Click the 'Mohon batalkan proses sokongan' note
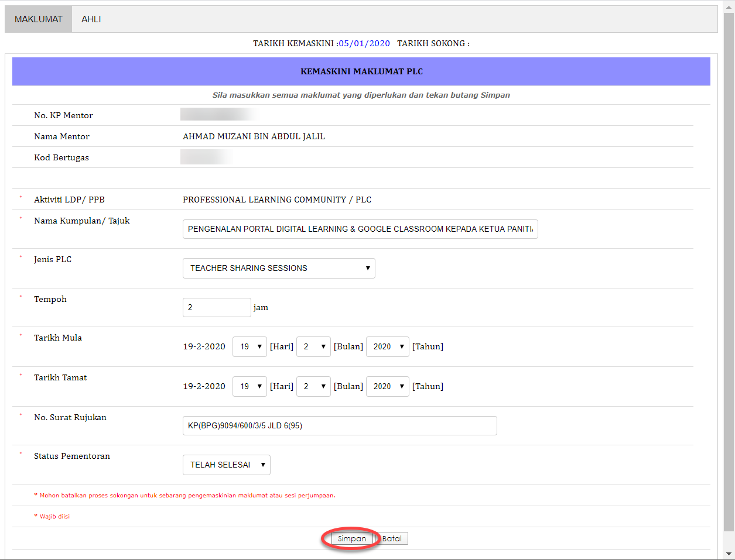 (x=184, y=495)
